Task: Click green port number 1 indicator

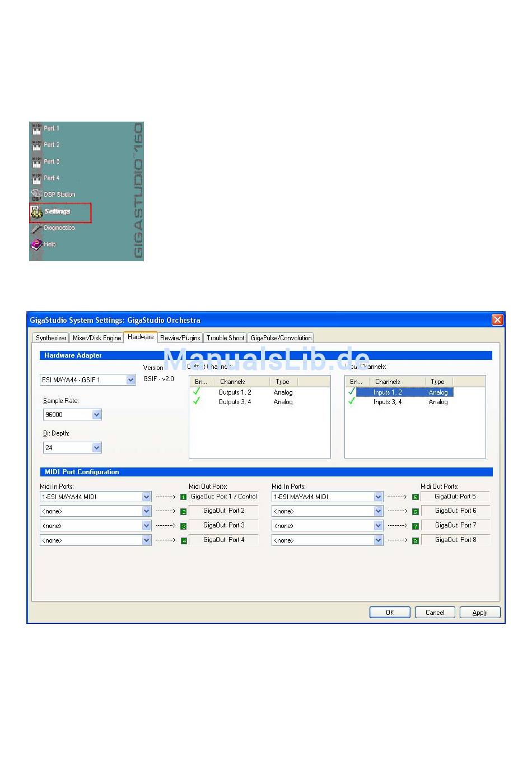Action: [183, 497]
